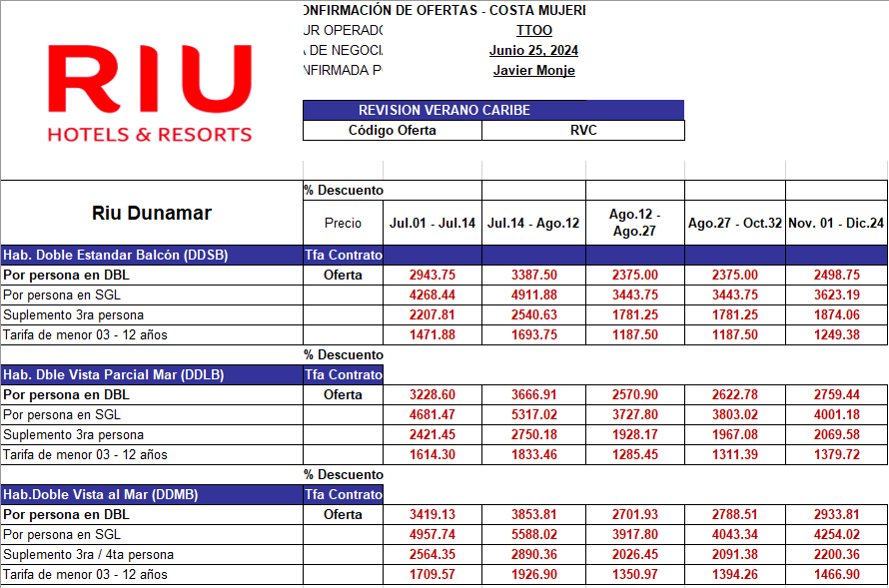Select the Código Oferta cell
The image size is (889, 588).
coord(393,131)
